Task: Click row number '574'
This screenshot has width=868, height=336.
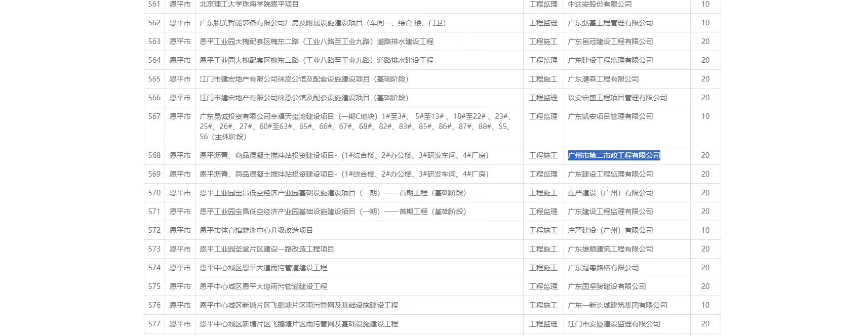Action: click(154, 268)
